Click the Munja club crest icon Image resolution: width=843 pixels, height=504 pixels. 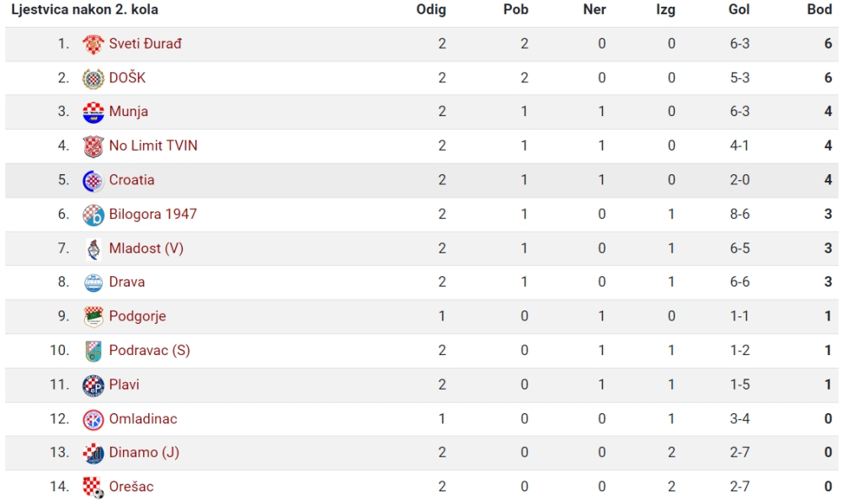(93, 112)
